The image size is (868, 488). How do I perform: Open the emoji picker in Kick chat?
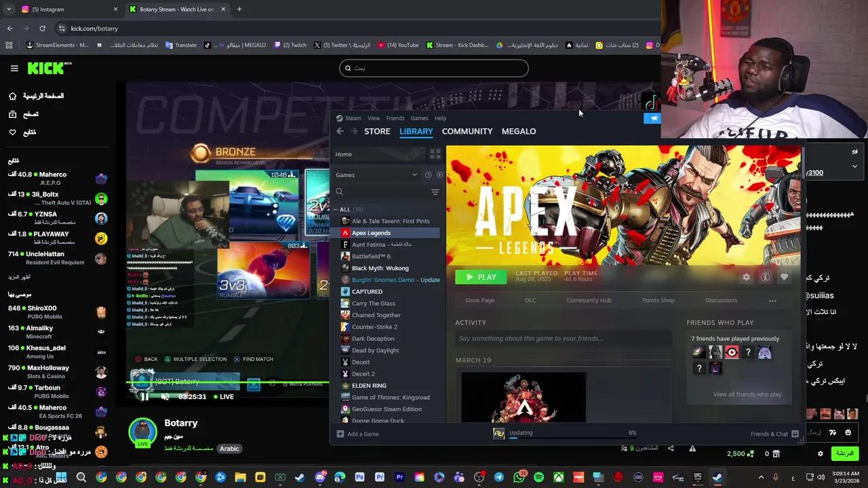(848, 432)
